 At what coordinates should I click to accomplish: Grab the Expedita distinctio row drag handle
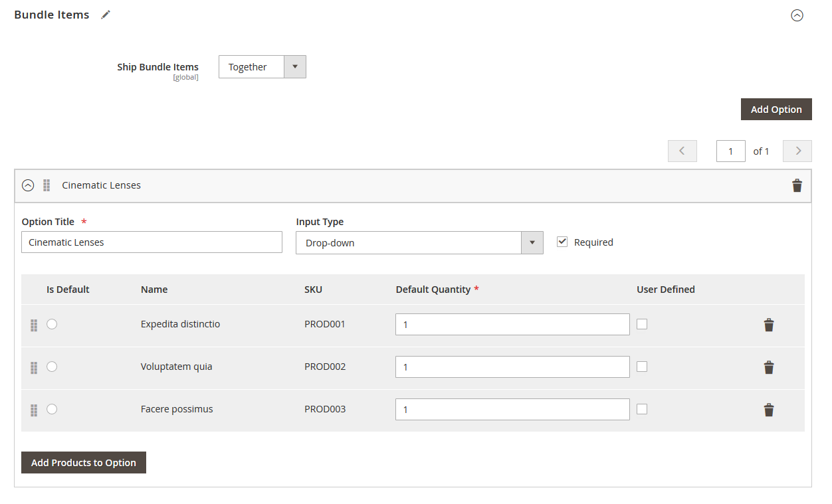pos(34,325)
